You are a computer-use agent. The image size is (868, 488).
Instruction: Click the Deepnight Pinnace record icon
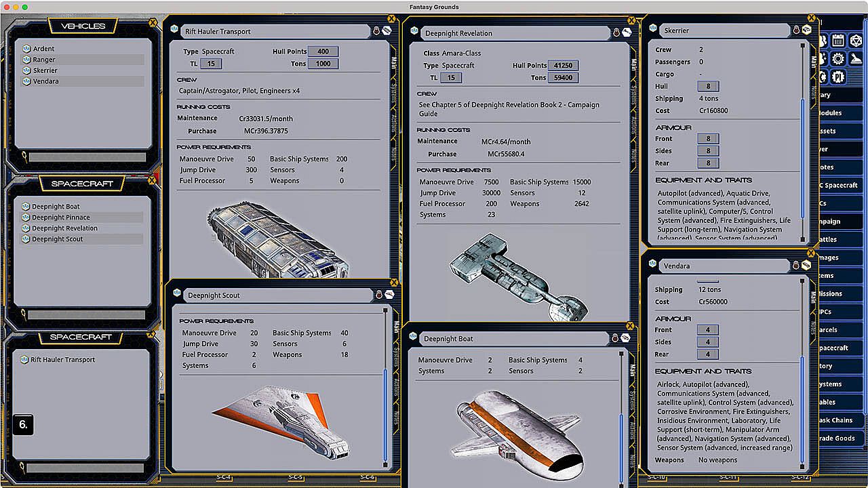pyautogui.click(x=26, y=218)
